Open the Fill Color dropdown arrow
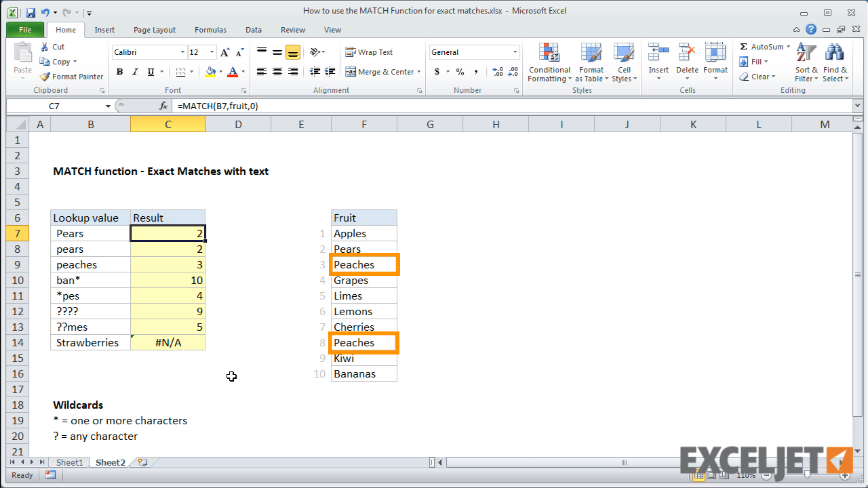 point(220,71)
